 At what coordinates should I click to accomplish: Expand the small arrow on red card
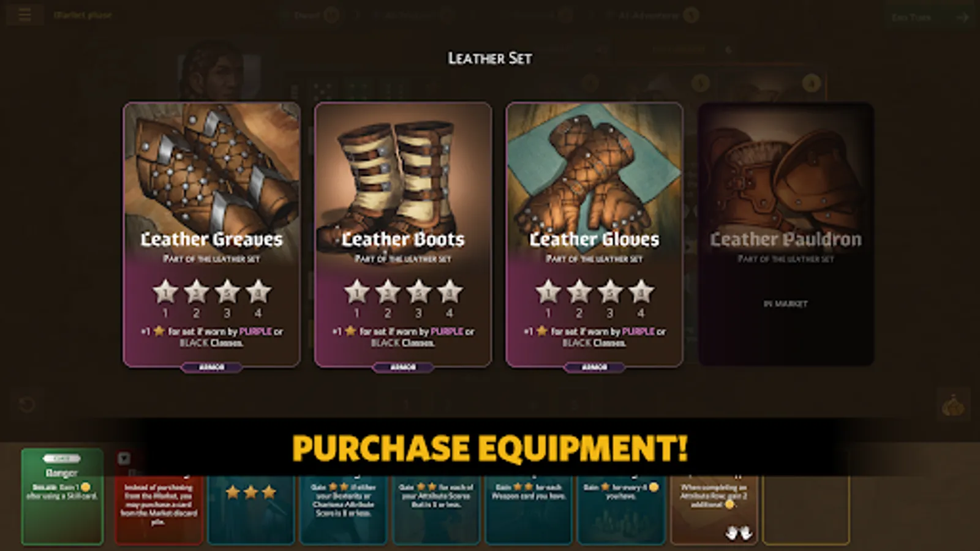click(124, 458)
